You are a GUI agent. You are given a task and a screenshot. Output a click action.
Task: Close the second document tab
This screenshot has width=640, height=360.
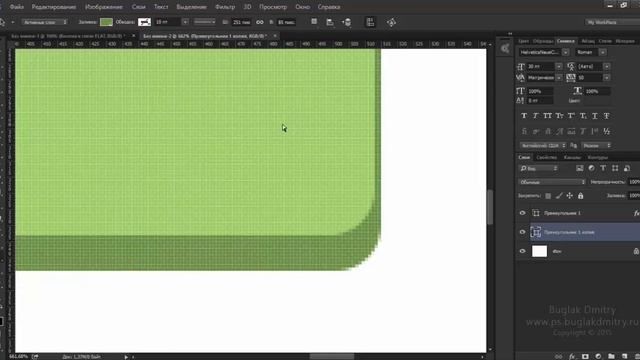click(275, 36)
